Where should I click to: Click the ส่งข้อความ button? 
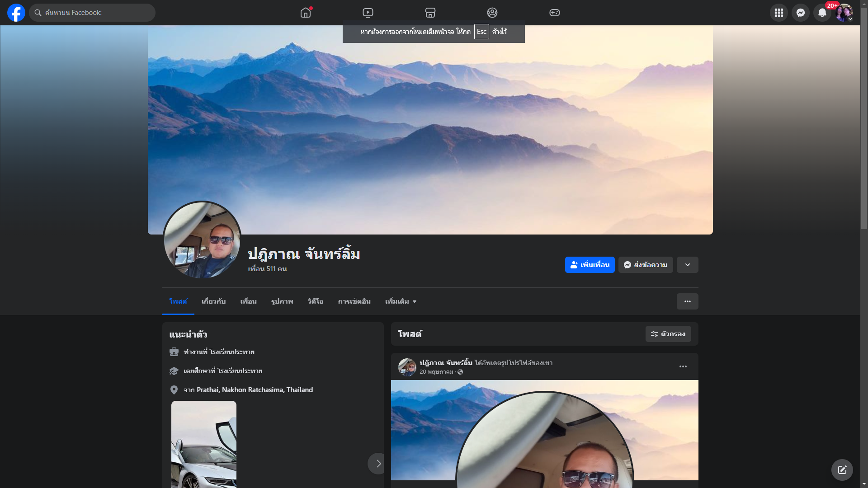pyautogui.click(x=646, y=265)
